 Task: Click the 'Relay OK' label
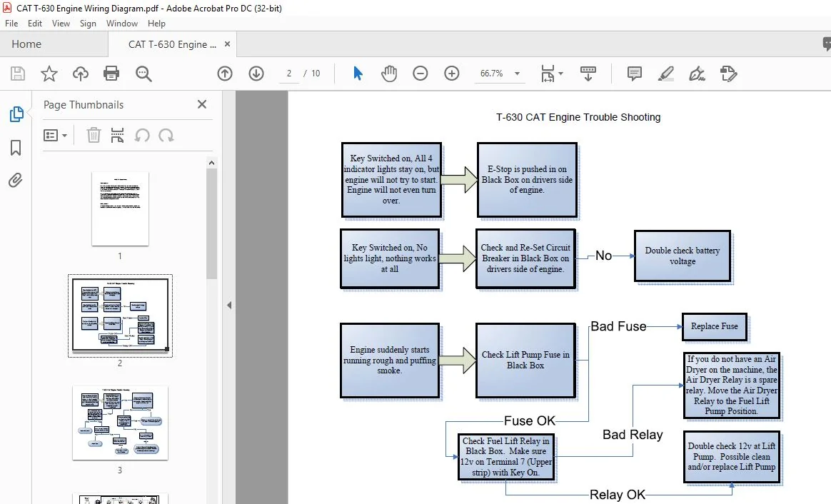point(618,495)
